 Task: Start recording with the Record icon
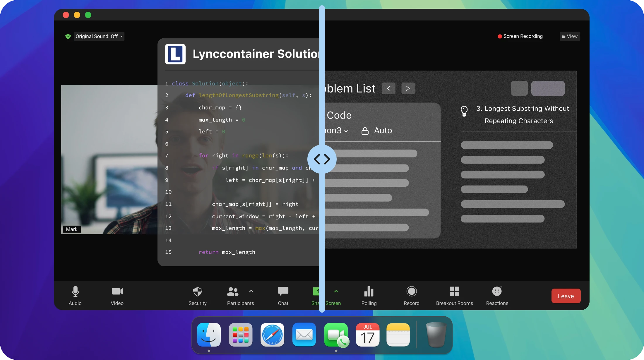(412, 292)
